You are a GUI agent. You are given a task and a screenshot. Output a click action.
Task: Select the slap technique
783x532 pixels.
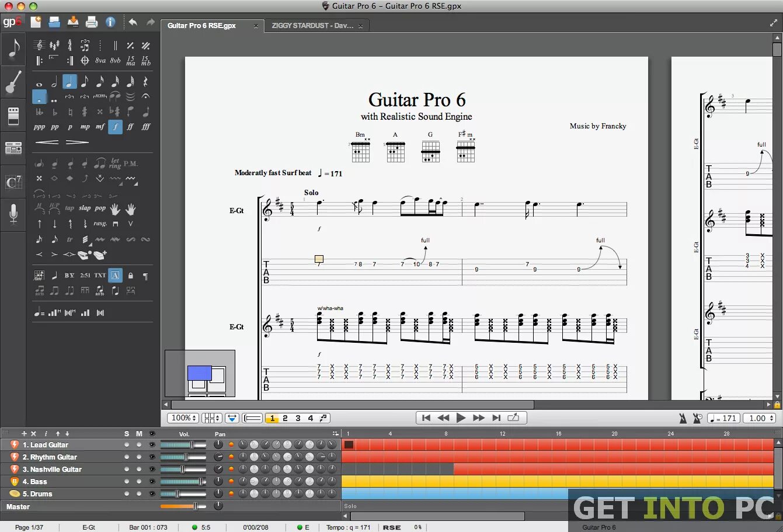point(85,208)
